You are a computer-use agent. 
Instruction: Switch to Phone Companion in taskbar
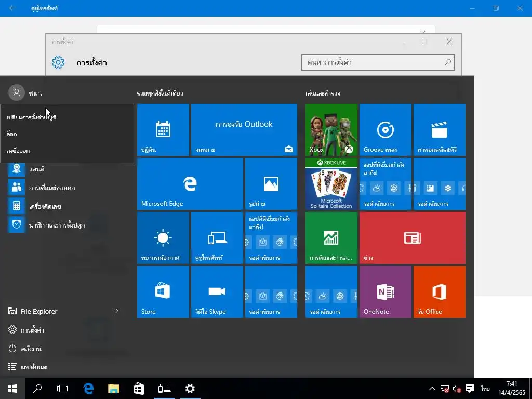click(x=165, y=389)
